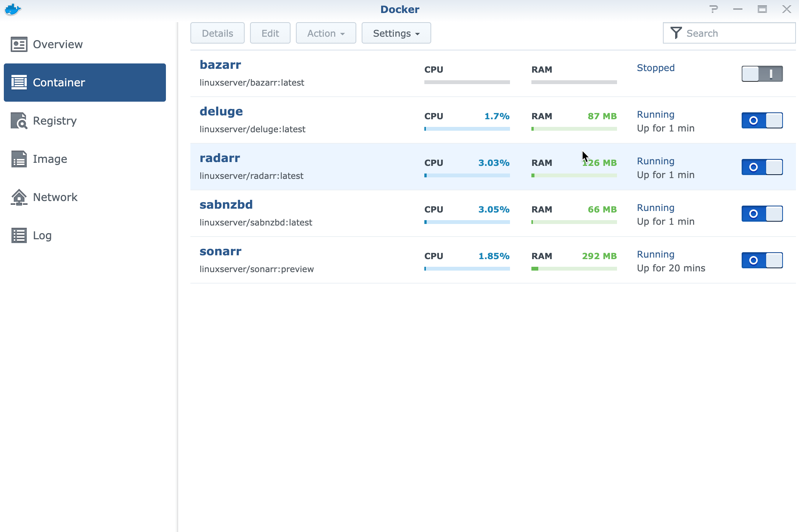This screenshot has height=532, width=799.
Task: Open the help question mark icon
Action: 713,9
